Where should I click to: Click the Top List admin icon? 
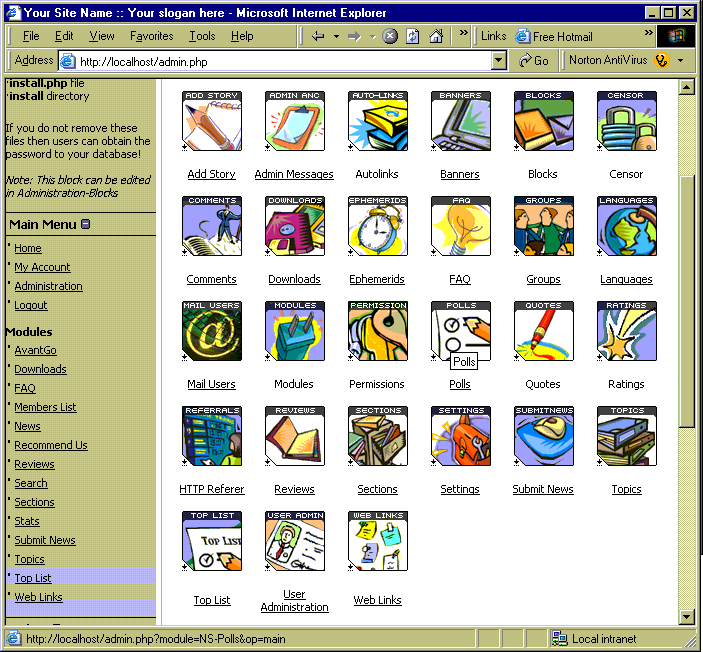[212, 542]
